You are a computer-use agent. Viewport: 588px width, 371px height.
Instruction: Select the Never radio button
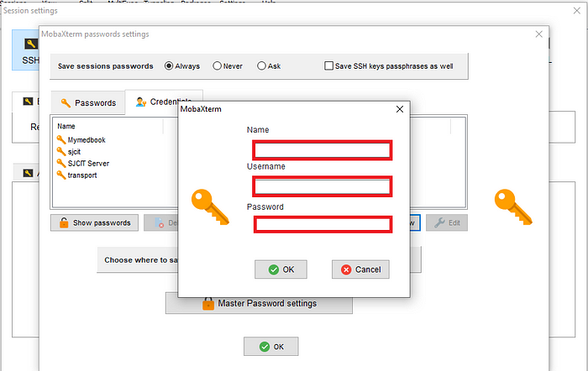[x=217, y=66]
